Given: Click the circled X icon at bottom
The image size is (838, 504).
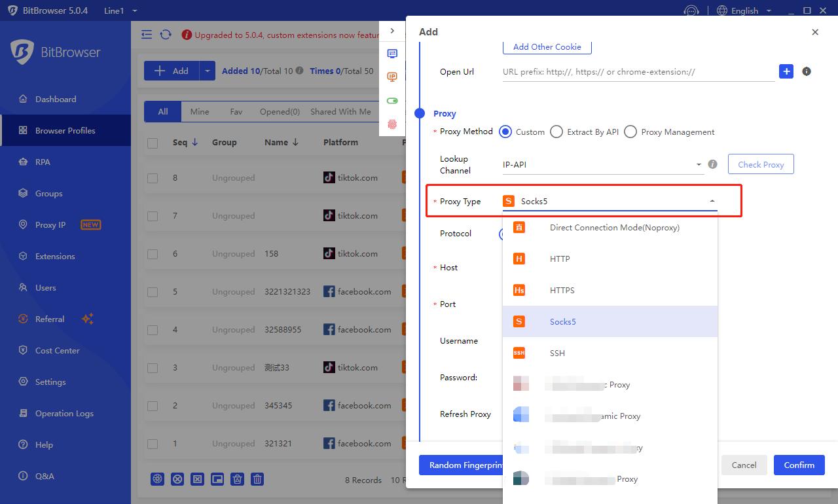Looking at the screenshot, I should click(x=177, y=479).
